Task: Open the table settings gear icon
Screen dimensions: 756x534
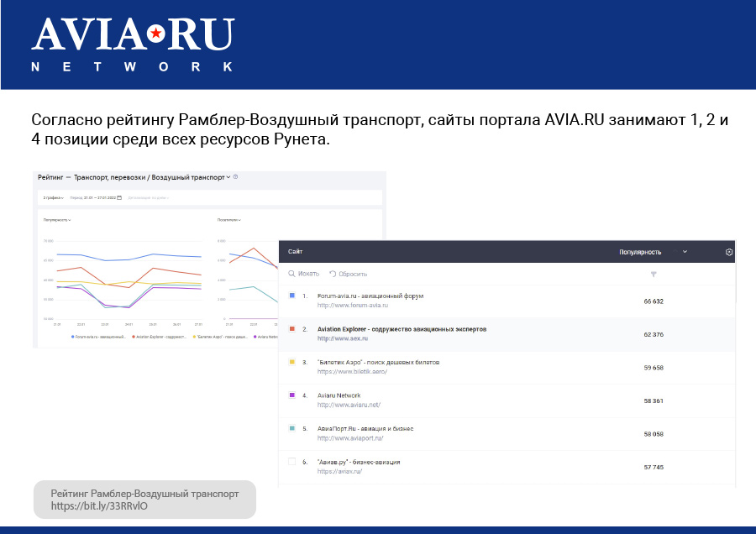Action: tap(729, 252)
